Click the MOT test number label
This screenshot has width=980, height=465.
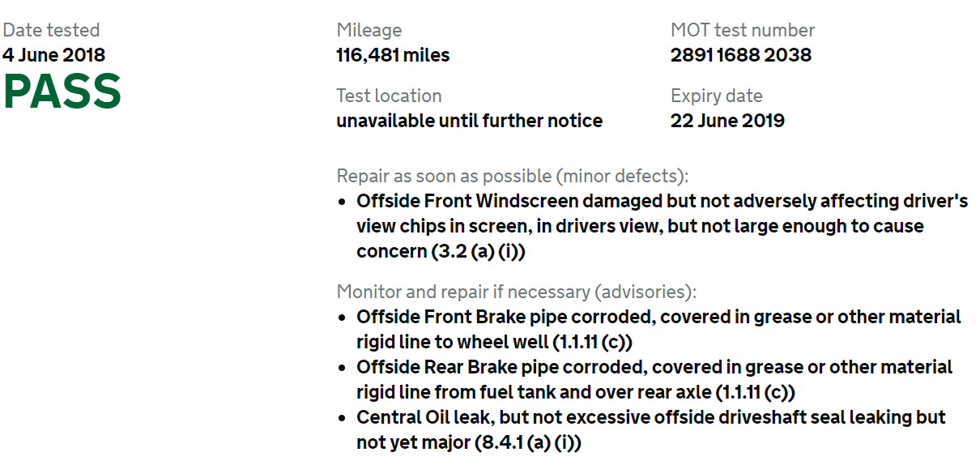point(743,30)
